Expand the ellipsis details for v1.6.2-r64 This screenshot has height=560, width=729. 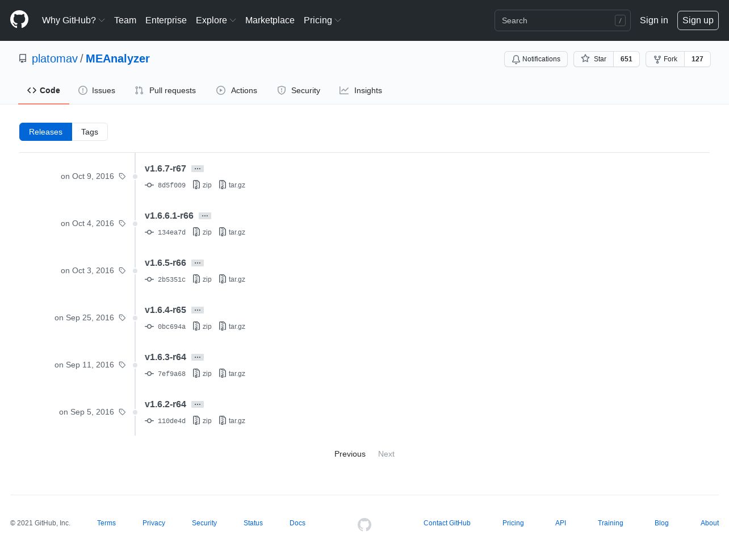point(198,404)
